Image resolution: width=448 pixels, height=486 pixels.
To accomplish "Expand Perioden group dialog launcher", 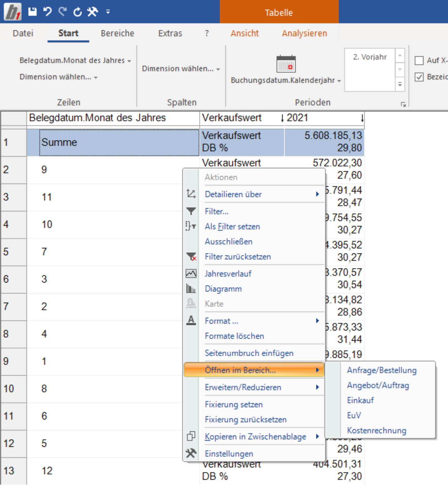I will click(x=403, y=104).
